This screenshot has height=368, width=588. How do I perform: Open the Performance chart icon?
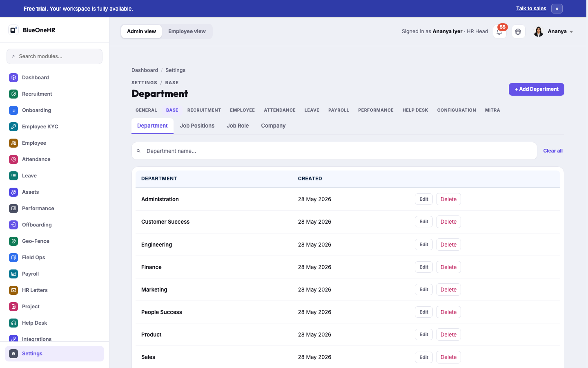click(13, 208)
